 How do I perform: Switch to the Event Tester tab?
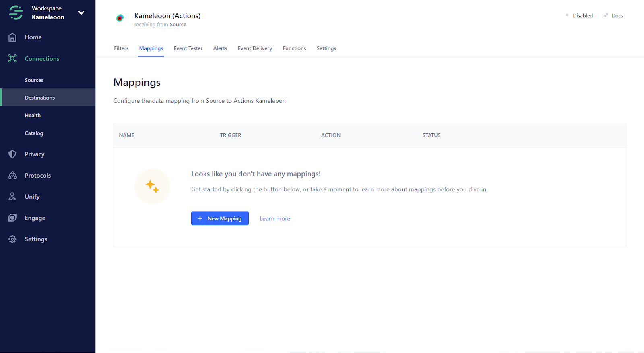click(x=188, y=48)
